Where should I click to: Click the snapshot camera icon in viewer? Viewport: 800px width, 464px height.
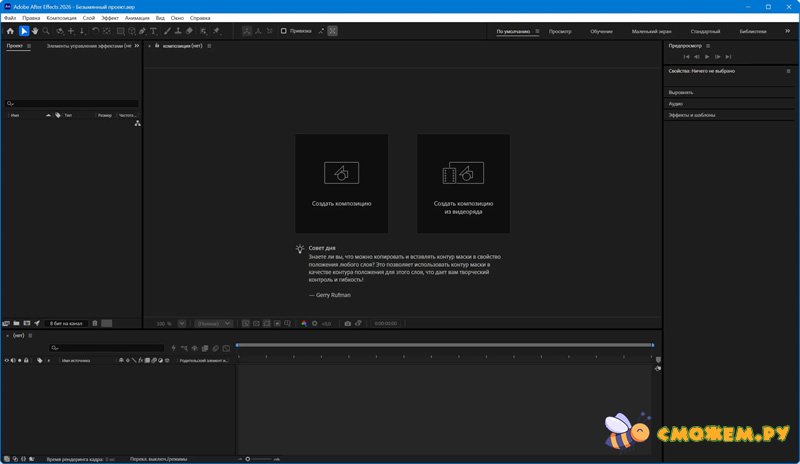click(x=347, y=323)
